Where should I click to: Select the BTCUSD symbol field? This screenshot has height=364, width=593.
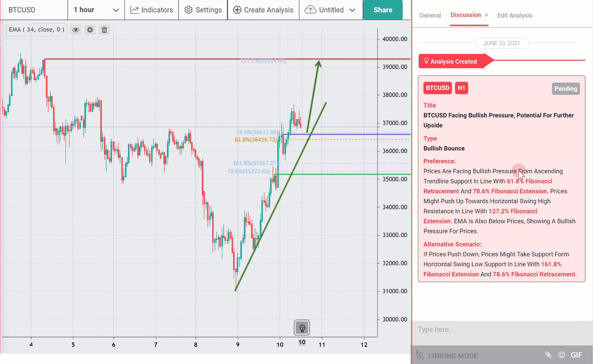[x=34, y=10]
